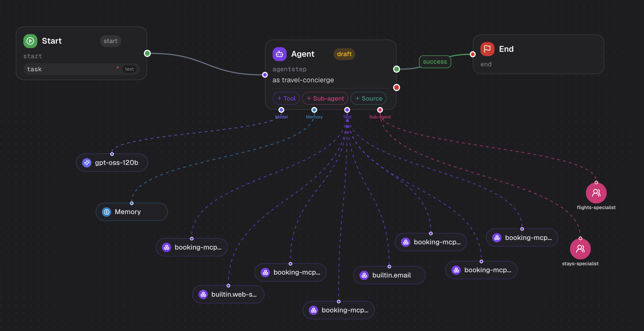Click the Agent's red error output port
This screenshot has height=331, width=644.
click(x=397, y=88)
